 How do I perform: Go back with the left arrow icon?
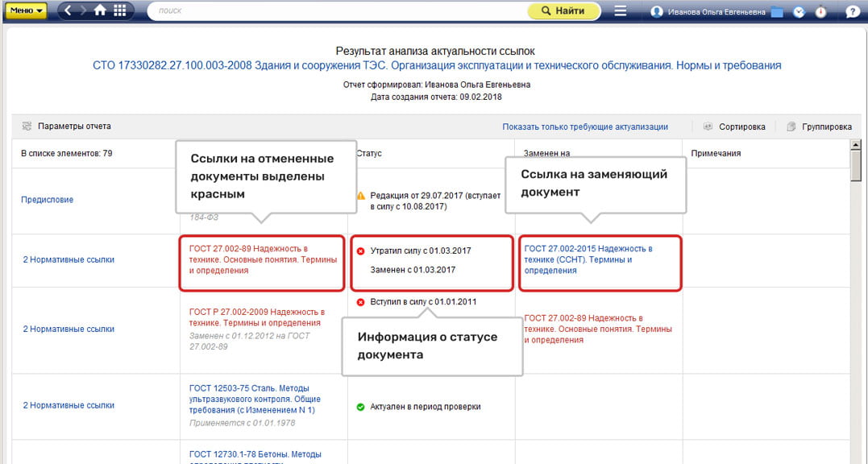(68, 10)
